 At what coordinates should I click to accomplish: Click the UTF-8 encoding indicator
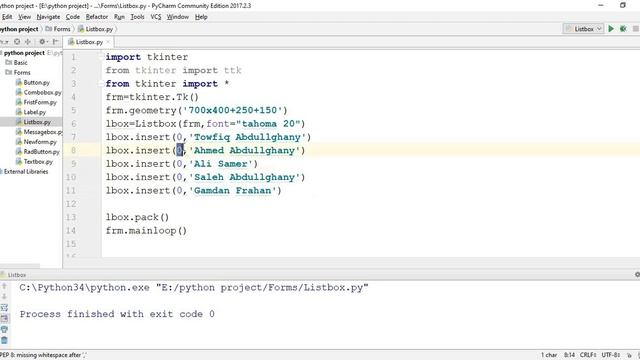coord(611,355)
